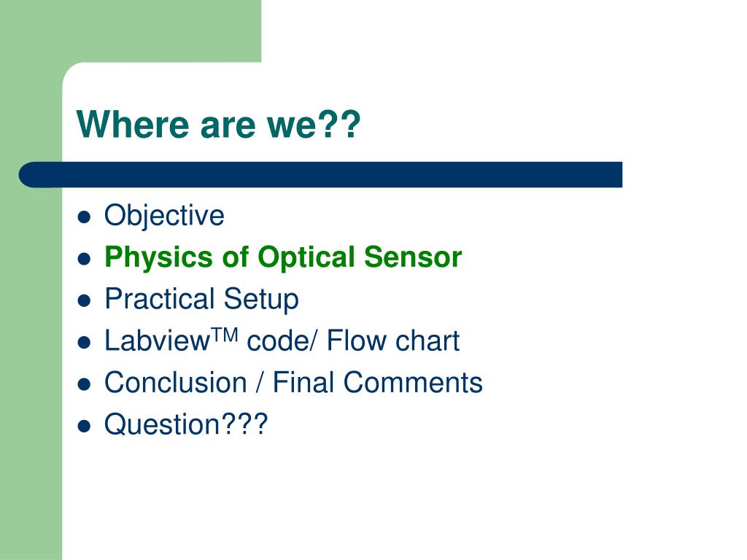This screenshot has width=747, height=560.
Task: Click the word Labview in the list
Action: point(158,341)
